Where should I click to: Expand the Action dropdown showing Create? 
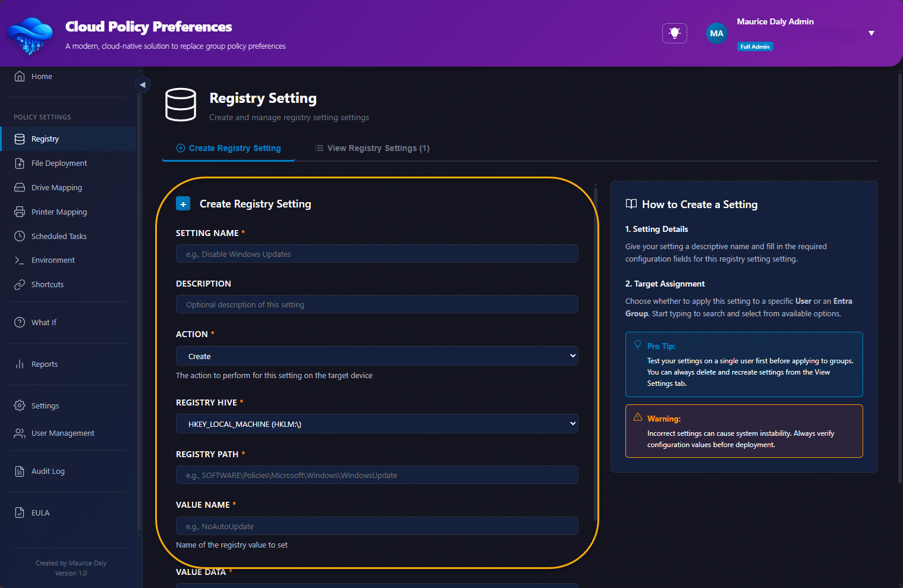pos(377,356)
